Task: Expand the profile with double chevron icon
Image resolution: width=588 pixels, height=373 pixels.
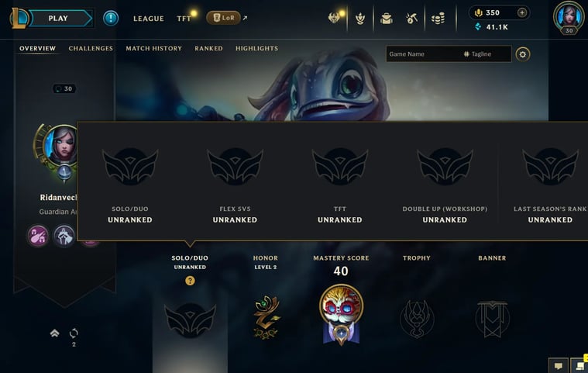Action: (55, 333)
